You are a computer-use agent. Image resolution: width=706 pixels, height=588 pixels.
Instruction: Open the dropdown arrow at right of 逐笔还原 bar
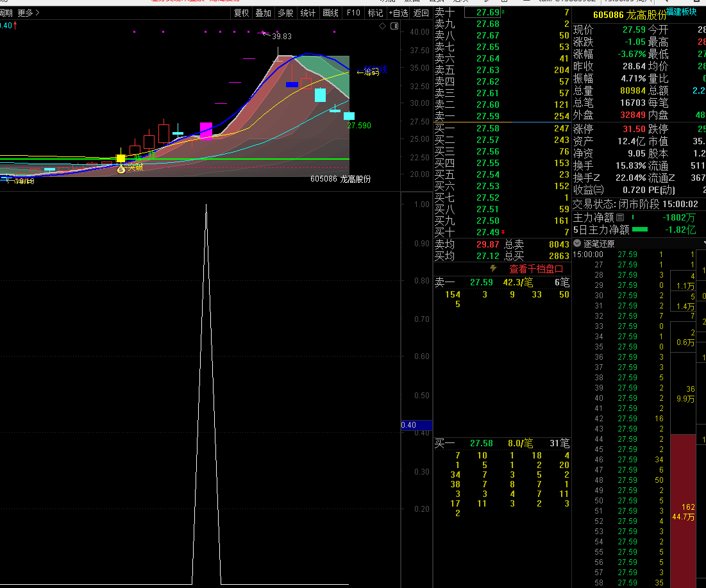(x=703, y=244)
